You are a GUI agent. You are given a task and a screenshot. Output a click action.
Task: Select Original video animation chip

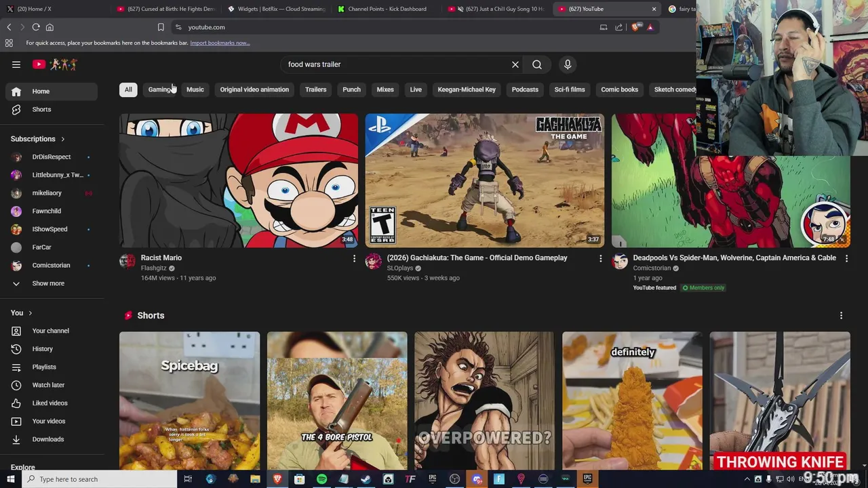coord(254,89)
